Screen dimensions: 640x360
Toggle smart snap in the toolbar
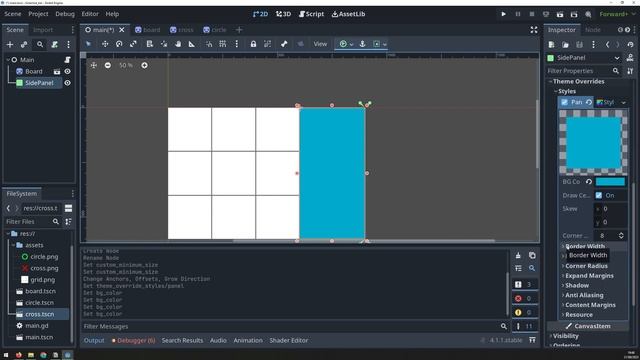coord(209,44)
